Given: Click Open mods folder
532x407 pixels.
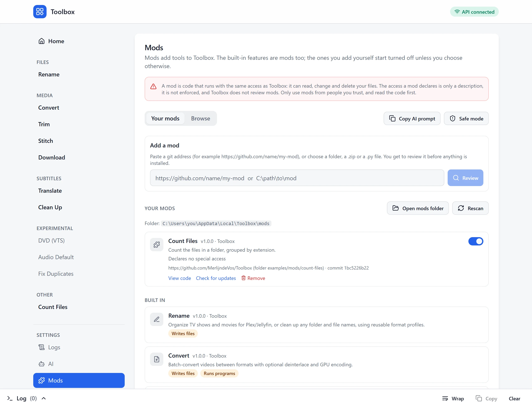Looking at the screenshot, I should point(418,208).
